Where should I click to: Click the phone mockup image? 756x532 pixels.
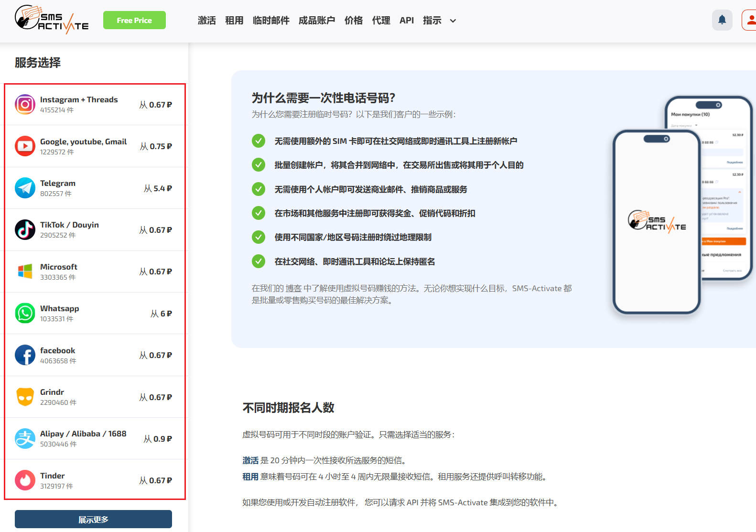[x=681, y=206]
